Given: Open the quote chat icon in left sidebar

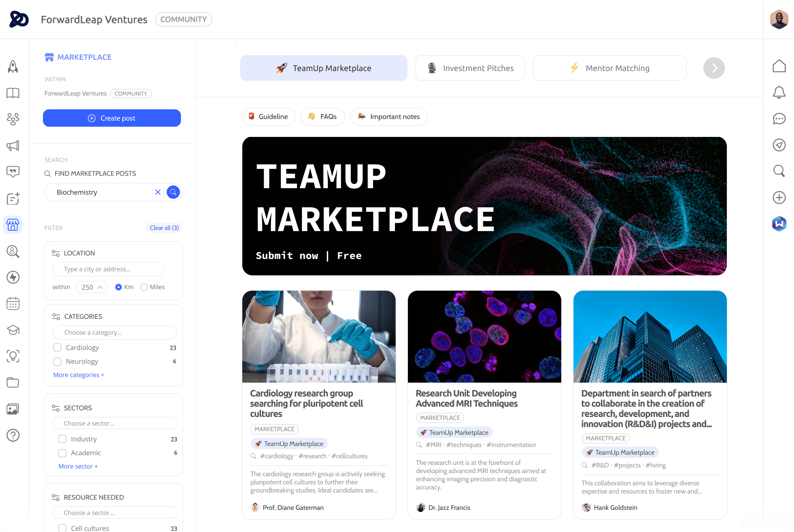Looking at the screenshot, I should (13, 172).
